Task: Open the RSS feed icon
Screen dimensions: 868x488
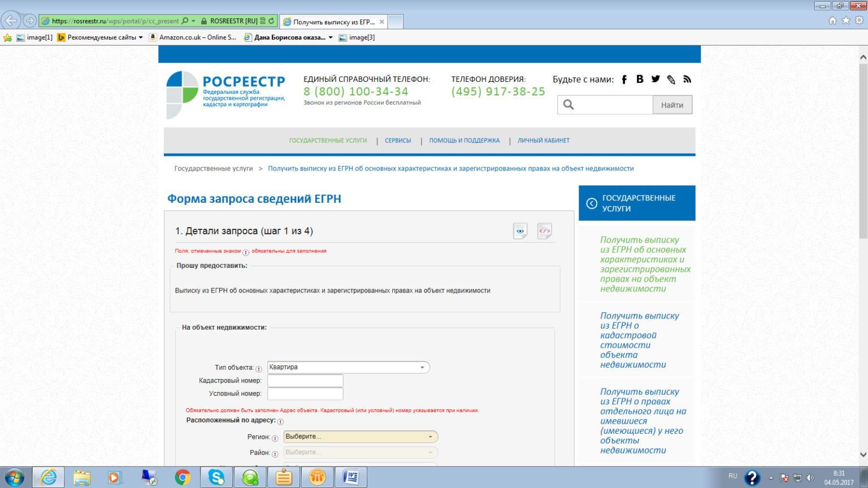Action: (x=687, y=80)
